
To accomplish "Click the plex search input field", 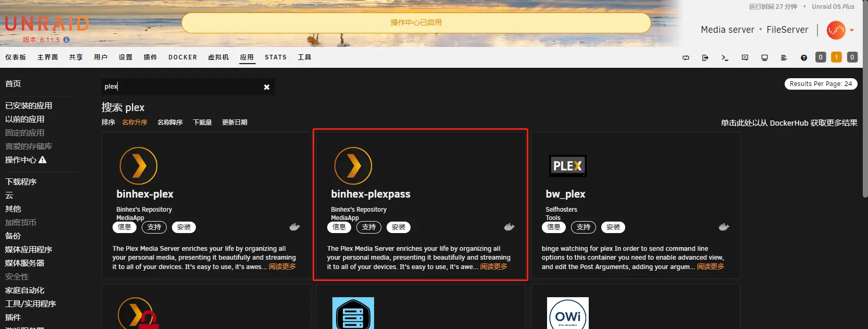I will click(x=182, y=87).
